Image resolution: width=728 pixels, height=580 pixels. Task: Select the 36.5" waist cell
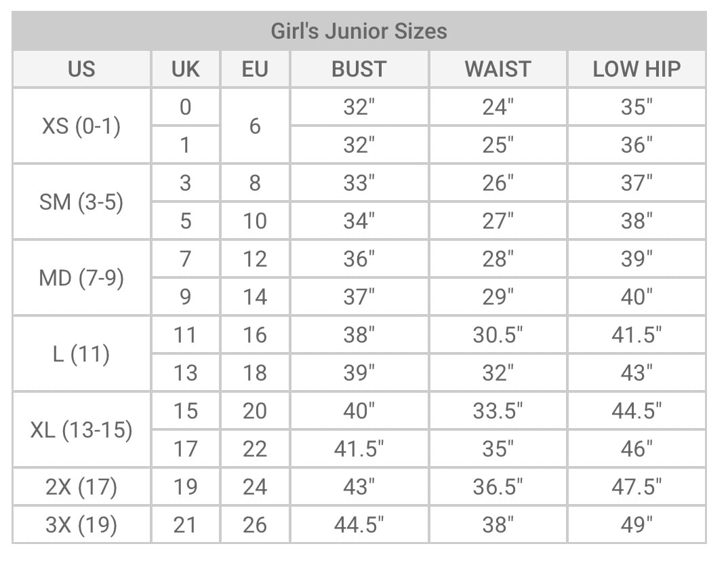tap(498, 486)
